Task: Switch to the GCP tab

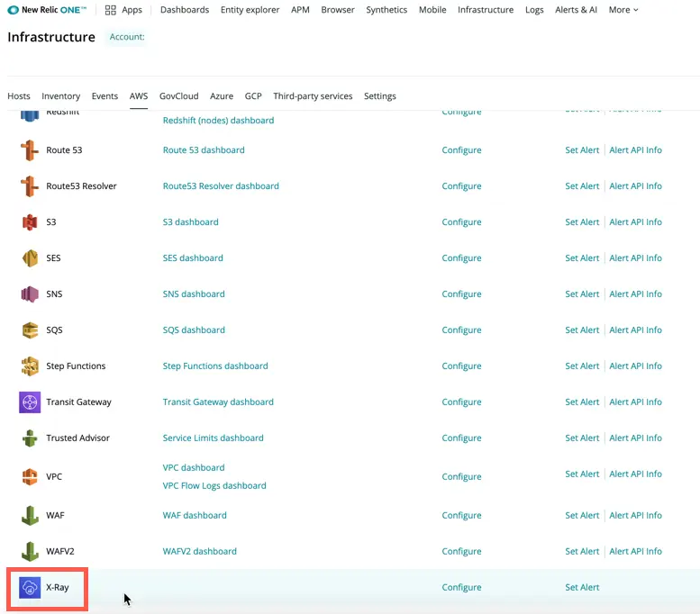Action: tap(252, 96)
